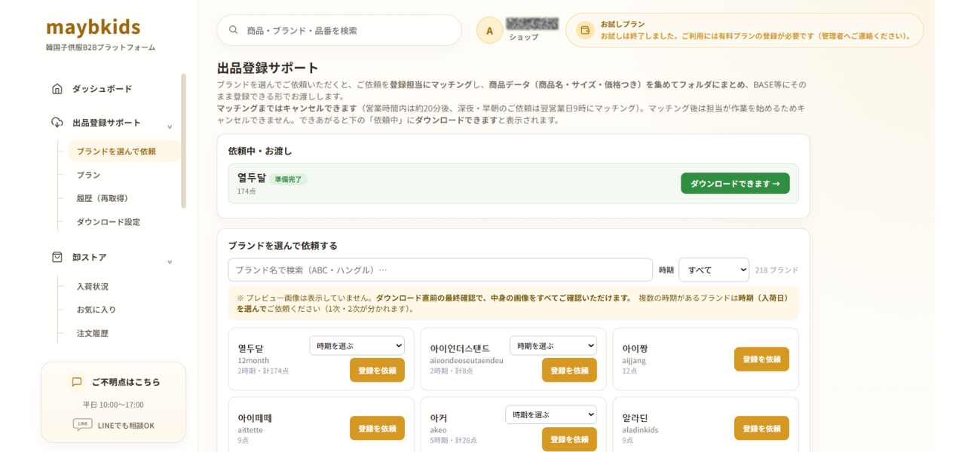Open お気に入り under 卸ストア
The width and height of the screenshot is (980, 452).
pyautogui.click(x=96, y=310)
